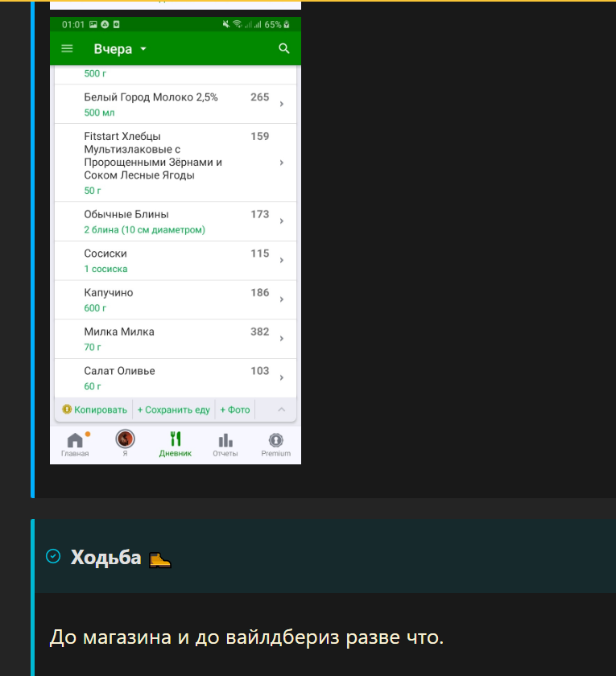Open the Салат Оливье food entry
The image size is (616, 676).
176,377
